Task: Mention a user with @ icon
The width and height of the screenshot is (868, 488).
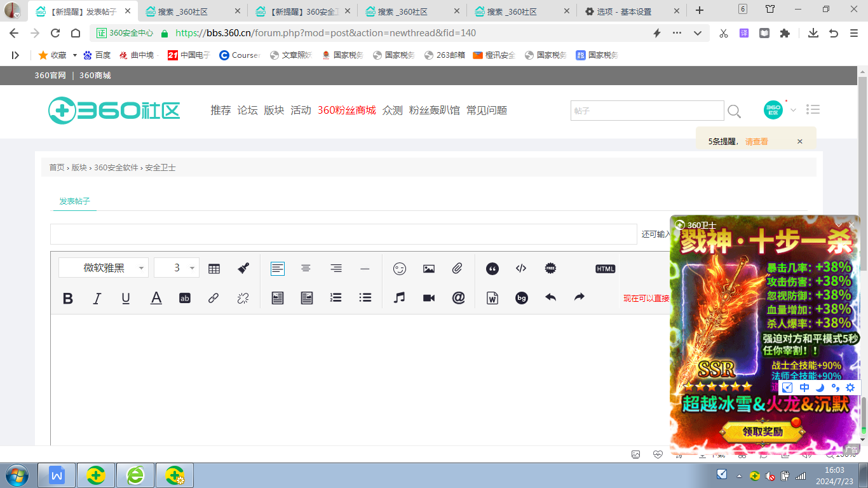Action: click(458, 297)
